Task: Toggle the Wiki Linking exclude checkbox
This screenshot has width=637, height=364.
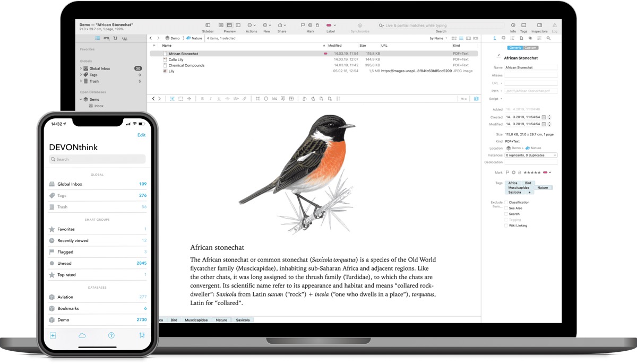Action: (x=506, y=226)
